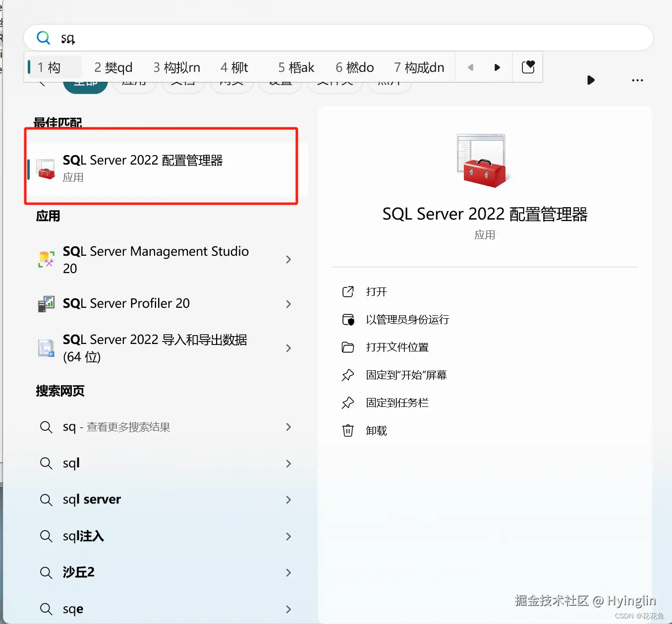Expand chevron next to 沙丘2 suggestion
672x624 pixels.
288,572
